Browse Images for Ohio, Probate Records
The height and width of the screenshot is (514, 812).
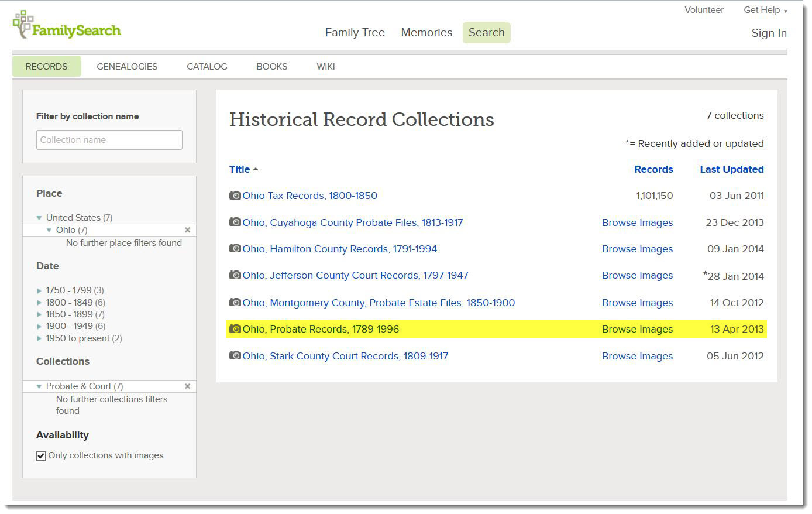637,329
